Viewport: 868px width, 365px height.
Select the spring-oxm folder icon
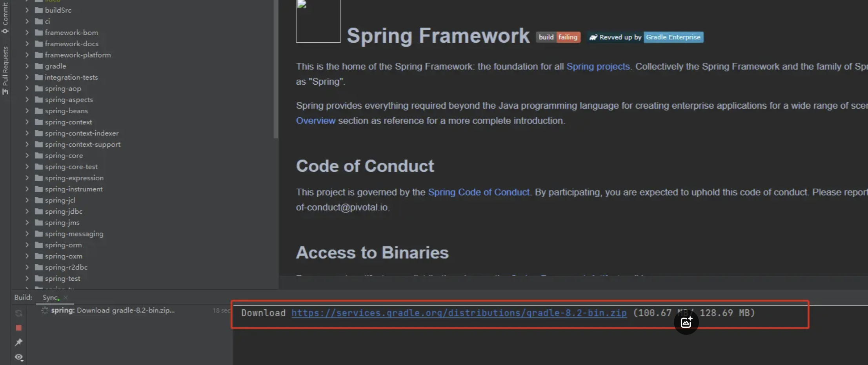pos(38,256)
